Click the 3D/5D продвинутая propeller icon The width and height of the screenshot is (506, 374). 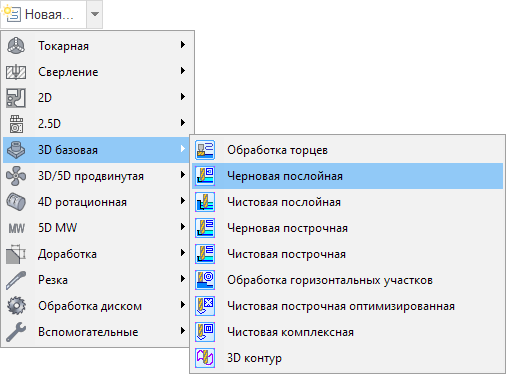click(x=16, y=176)
